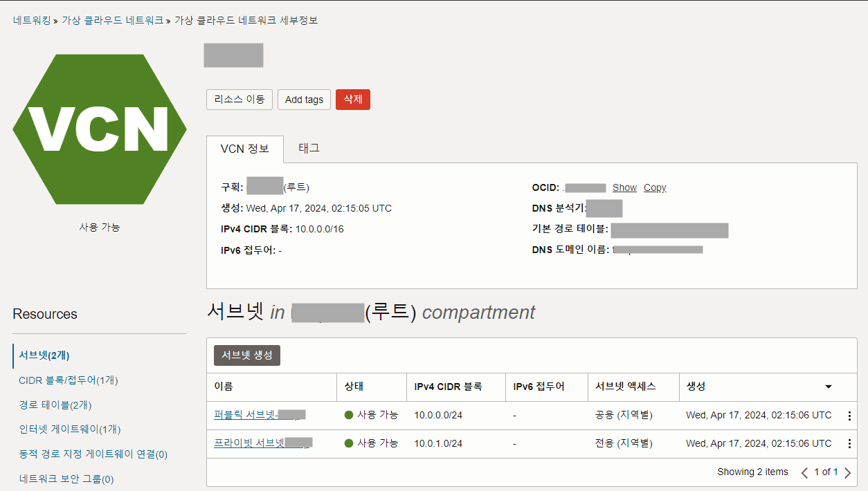The height and width of the screenshot is (491, 868).
Task: Open 인터넷 게이트웨이(1개) in Resources
Action: point(70,429)
